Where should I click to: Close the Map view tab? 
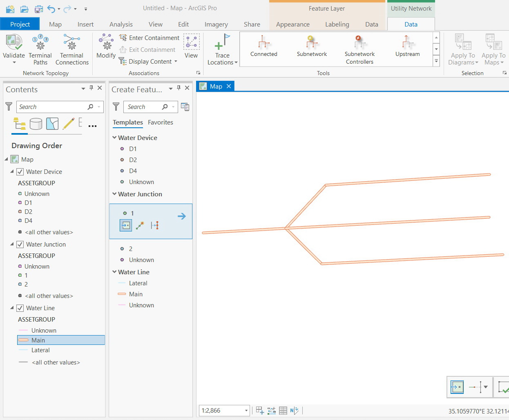(229, 86)
